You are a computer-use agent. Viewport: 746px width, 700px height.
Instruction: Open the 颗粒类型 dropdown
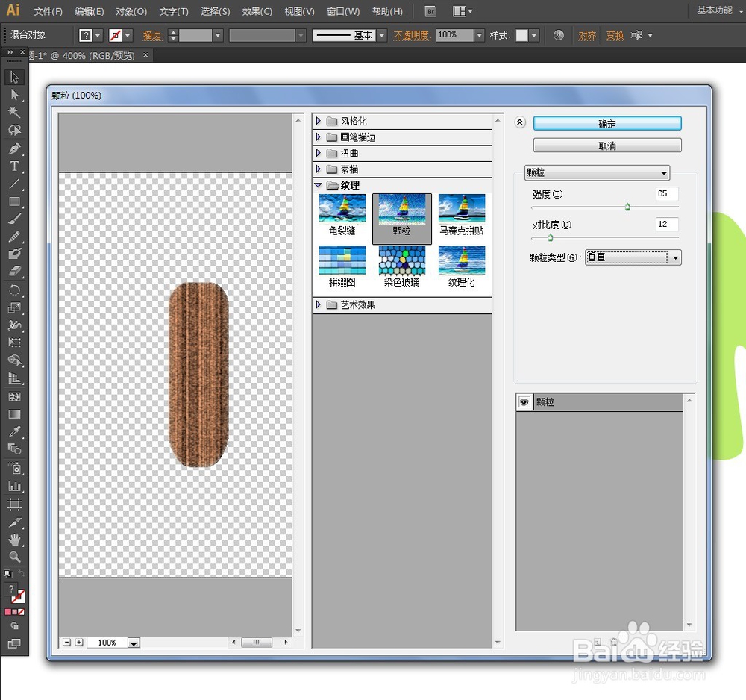tap(633, 257)
